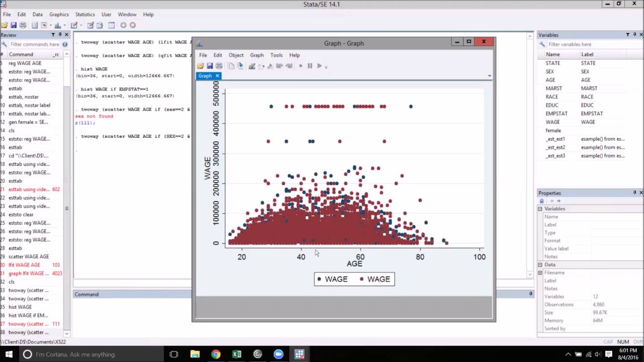Print graph from Graph window toolbar
Viewport: 644px width, 362px height.
point(219,66)
